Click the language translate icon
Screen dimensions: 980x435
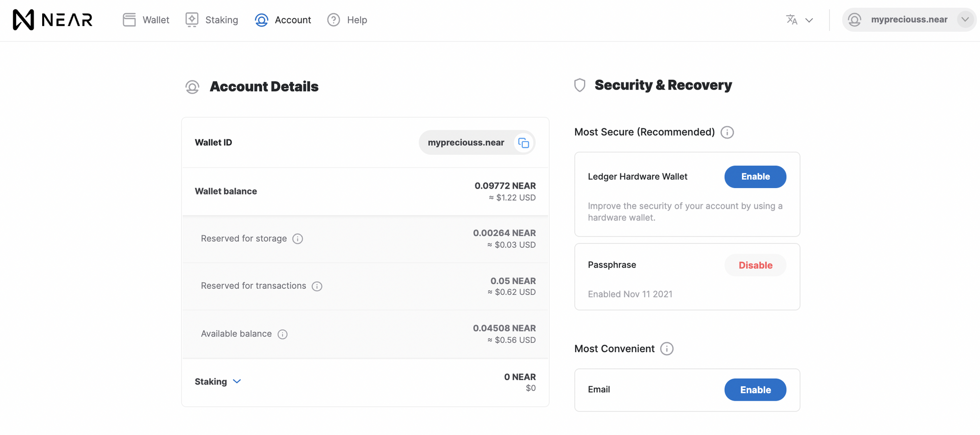tap(792, 20)
